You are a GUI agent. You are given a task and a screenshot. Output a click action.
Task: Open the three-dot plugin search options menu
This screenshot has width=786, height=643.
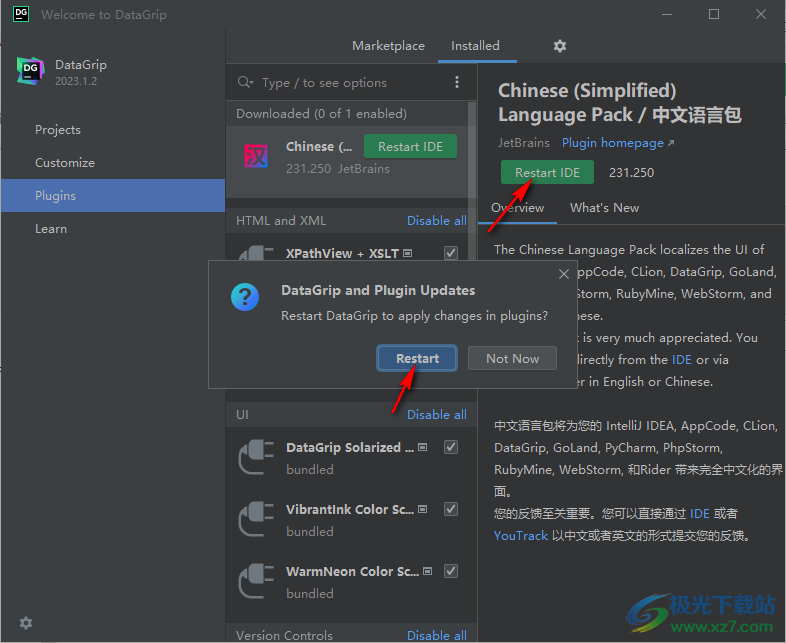pos(457,82)
